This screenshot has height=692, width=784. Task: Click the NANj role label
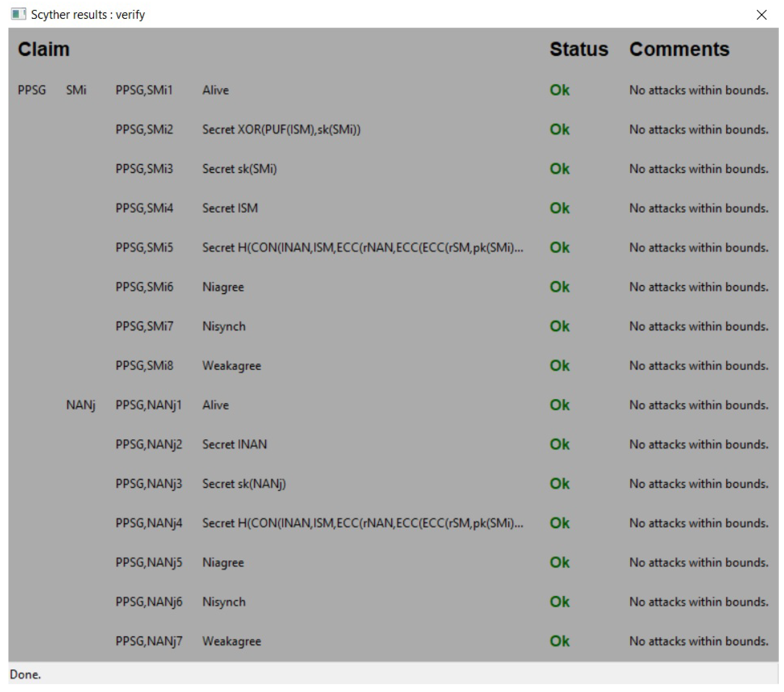[x=81, y=405]
